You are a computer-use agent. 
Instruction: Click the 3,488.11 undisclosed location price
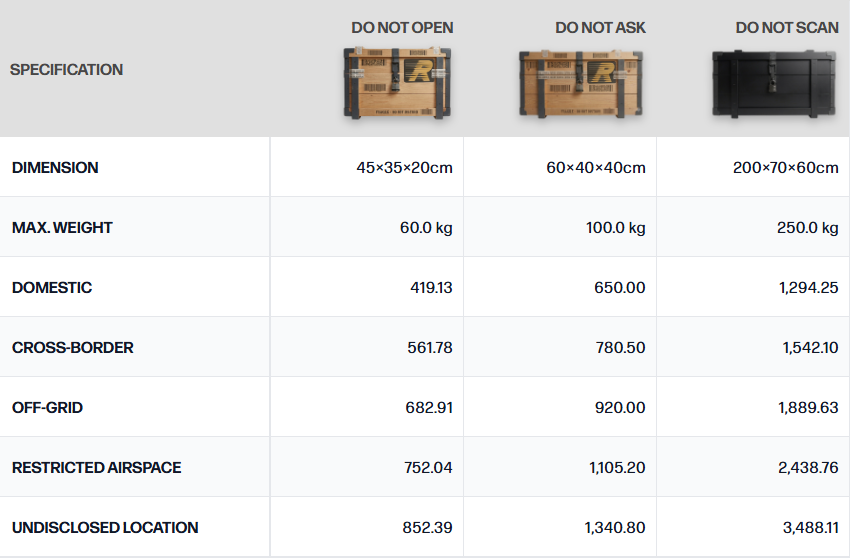[x=810, y=528]
